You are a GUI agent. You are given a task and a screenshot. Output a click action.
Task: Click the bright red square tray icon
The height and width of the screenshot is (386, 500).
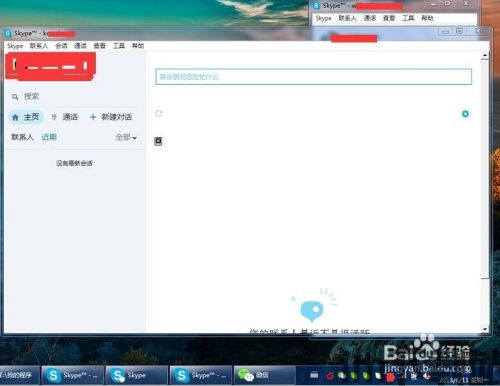tap(390, 377)
